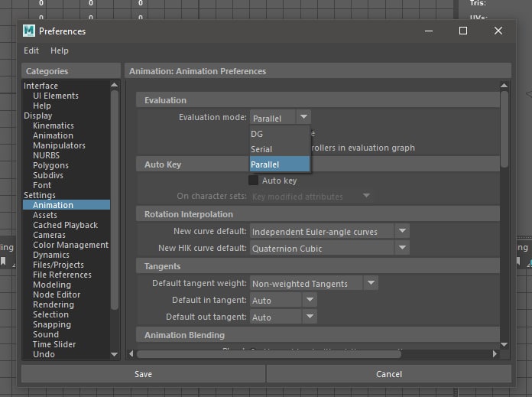Enable the Auto key checkbox
Image resolution: width=532 pixels, height=397 pixels.
tap(253, 180)
